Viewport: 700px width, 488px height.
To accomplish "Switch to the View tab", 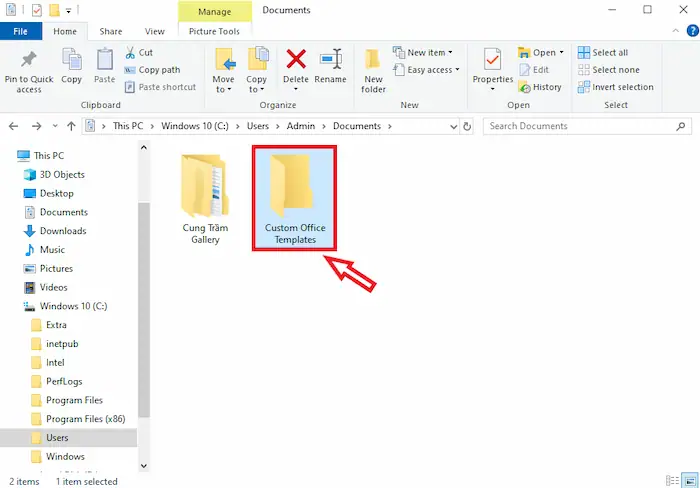I will (x=154, y=31).
